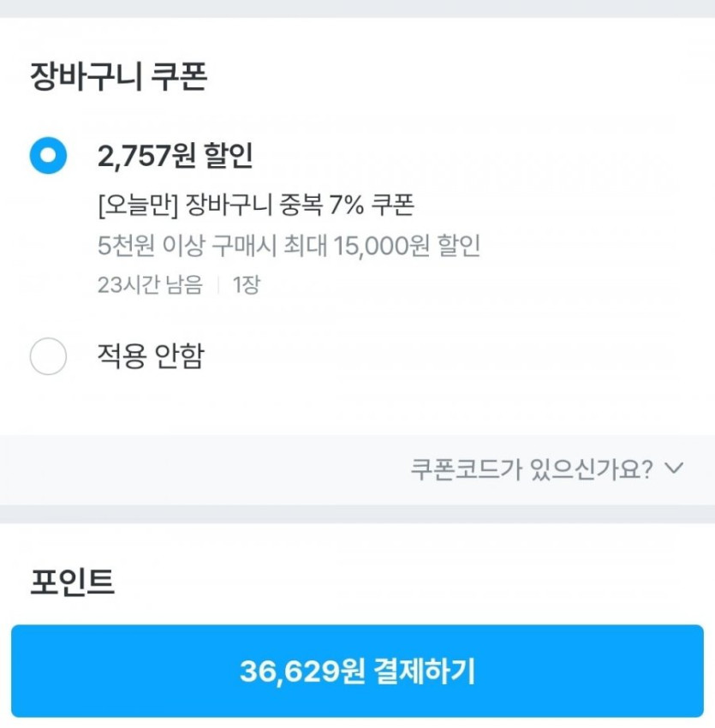Expand the chevron beside 쿠폰코드가 있으신가요?
Image resolution: width=715 pixels, height=728 pixels.
pyautogui.click(x=675, y=468)
